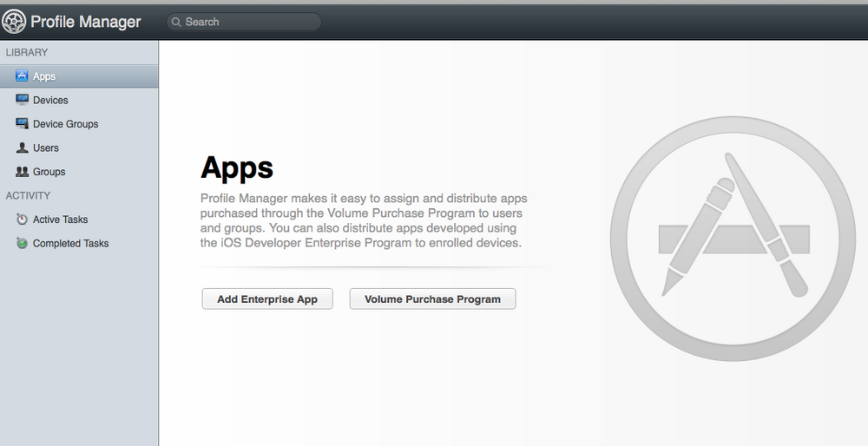Click the Apps icon in sidebar
Image resolution: width=868 pixels, height=446 pixels.
tap(22, 75)
